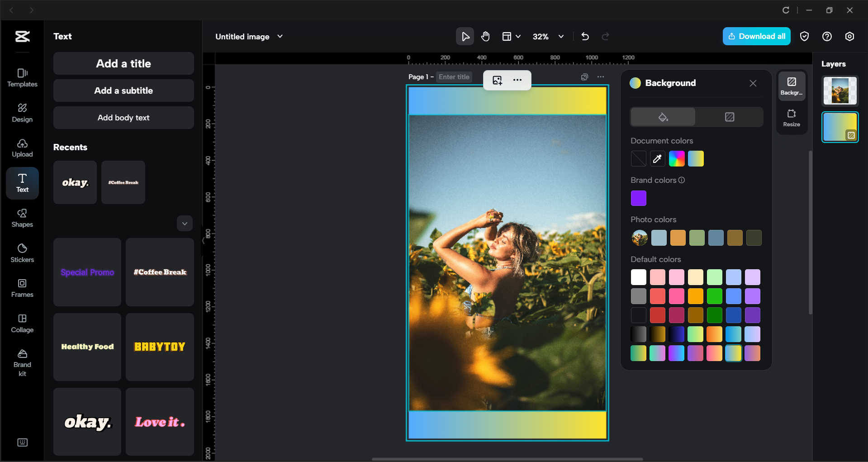Open the Upload section
The height and width of the screenshot is (462, 868).
click(22, 148)
